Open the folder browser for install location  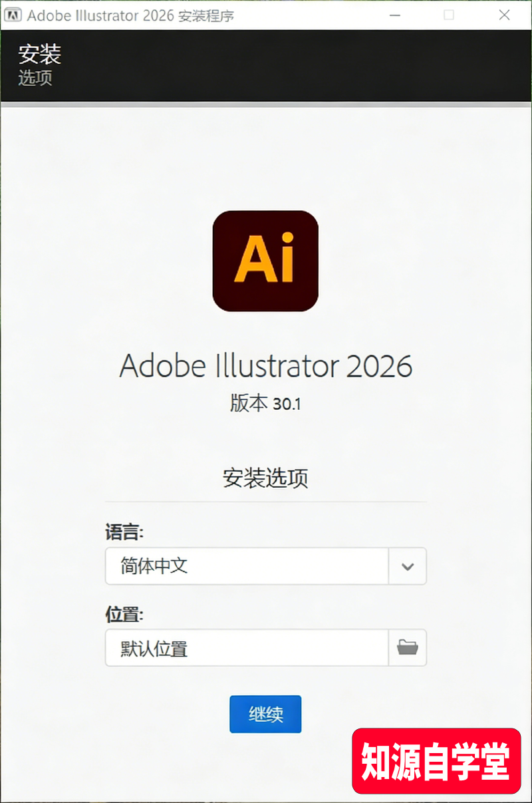(408, 647)
